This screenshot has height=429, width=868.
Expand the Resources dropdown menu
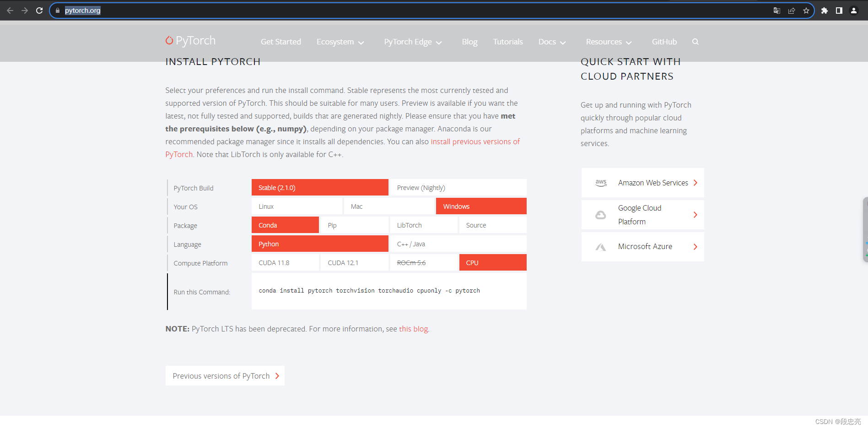pos(609,42)
